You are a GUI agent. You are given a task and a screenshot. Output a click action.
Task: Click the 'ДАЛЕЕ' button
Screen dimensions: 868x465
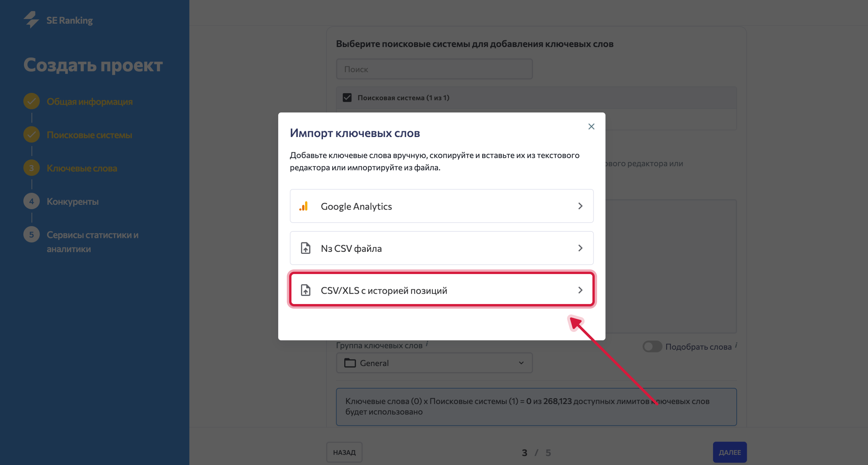(x=730, y=452)
